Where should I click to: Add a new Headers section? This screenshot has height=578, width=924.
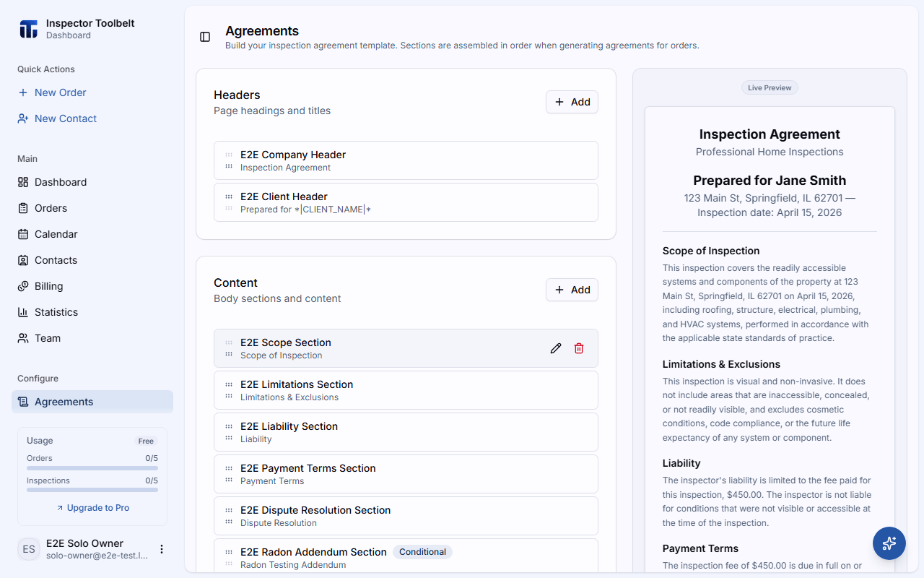click(572, 102)
